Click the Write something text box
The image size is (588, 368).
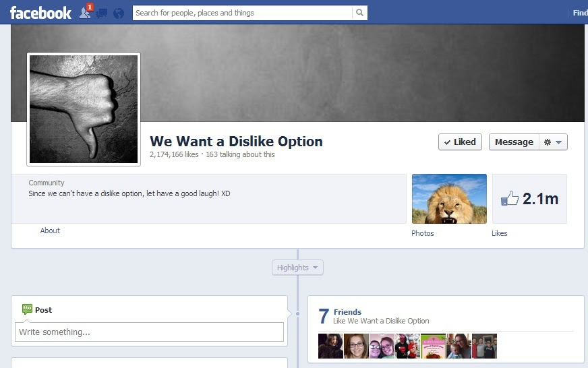point(149,332)
